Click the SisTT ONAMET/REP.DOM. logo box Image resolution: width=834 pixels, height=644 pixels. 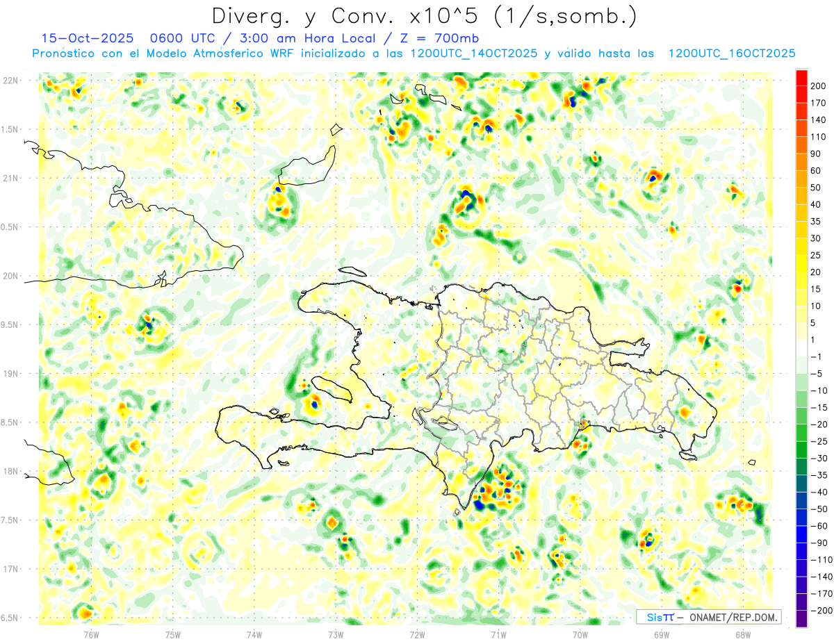tap(708, 617)
